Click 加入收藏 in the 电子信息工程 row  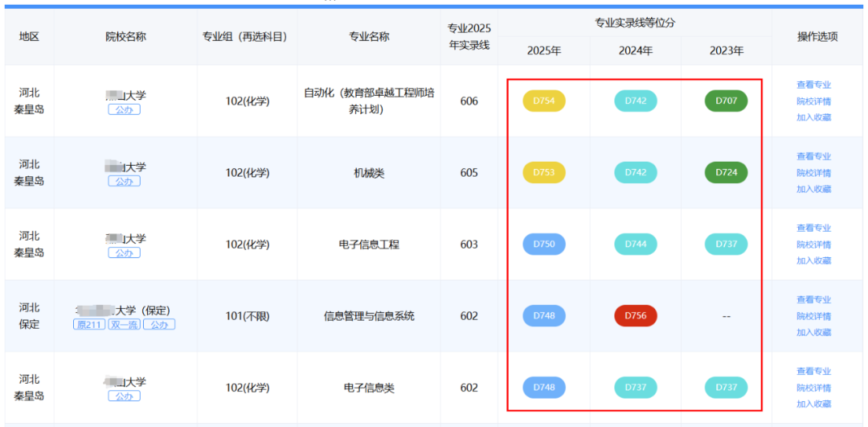813,261
